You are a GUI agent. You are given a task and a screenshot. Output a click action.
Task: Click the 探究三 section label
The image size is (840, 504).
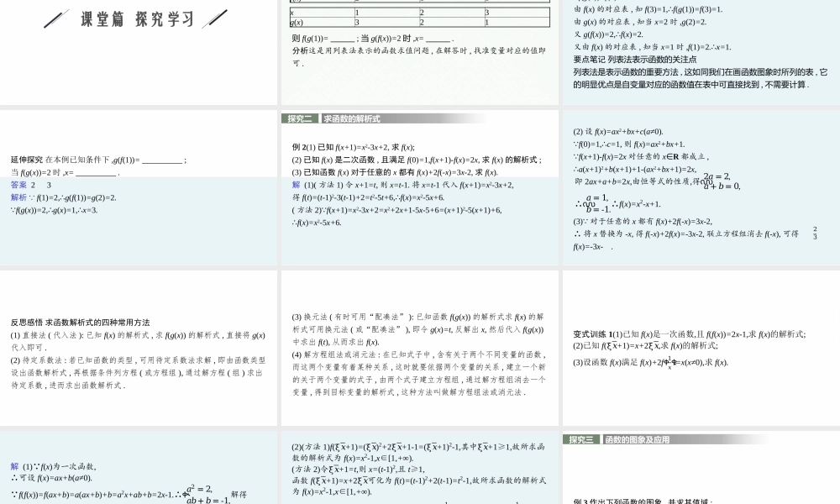point(581,439)
